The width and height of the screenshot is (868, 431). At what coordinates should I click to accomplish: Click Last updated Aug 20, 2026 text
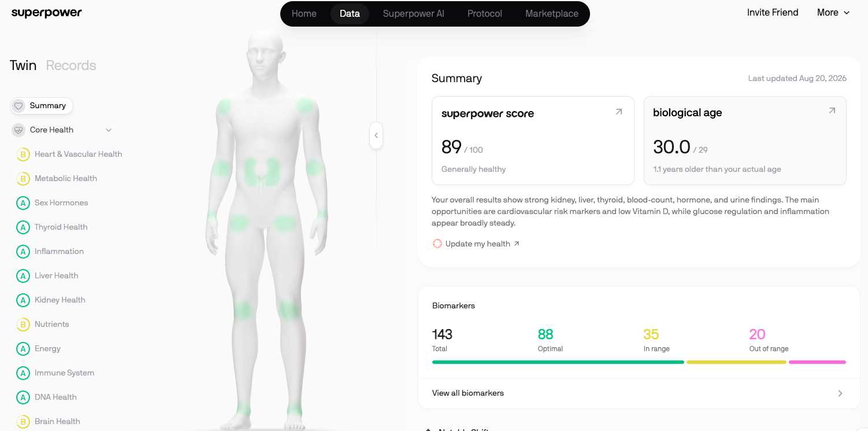pos(797,79)
